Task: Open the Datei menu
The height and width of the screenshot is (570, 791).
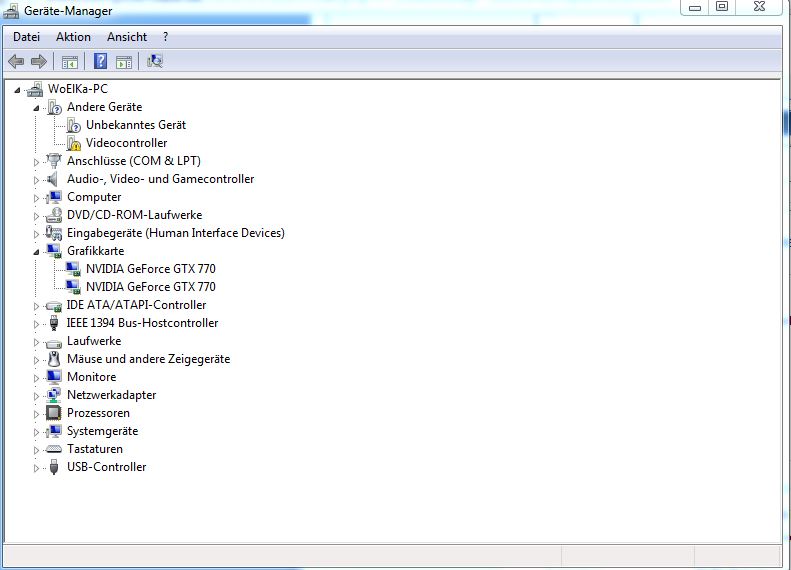Action: (27, 37)
